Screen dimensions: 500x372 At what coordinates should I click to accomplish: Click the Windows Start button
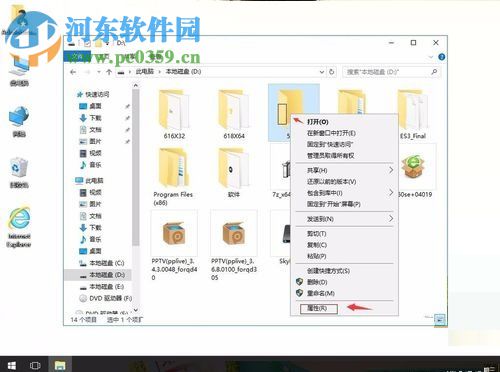(12, 365)
